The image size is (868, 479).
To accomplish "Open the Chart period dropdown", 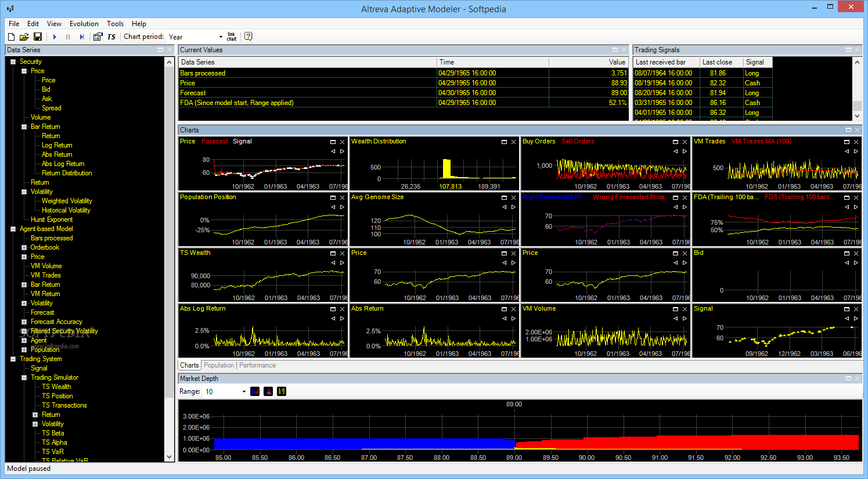I will pyautogui.click(x=221, y=37).
